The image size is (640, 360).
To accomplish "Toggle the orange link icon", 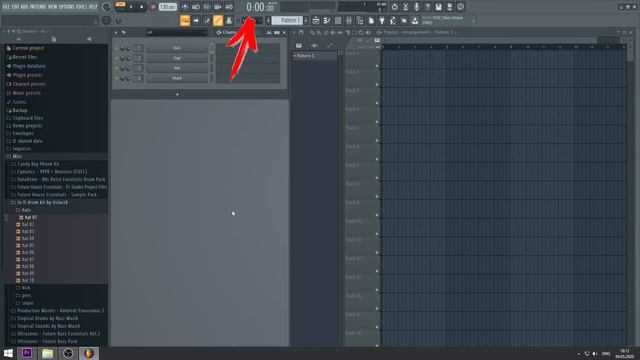I will pos(218,20).
